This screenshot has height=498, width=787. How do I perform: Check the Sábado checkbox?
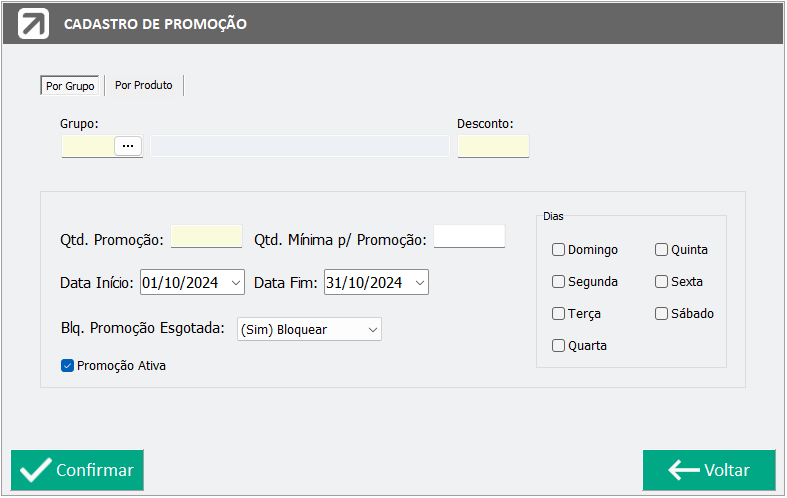click(x=662, y=314)
